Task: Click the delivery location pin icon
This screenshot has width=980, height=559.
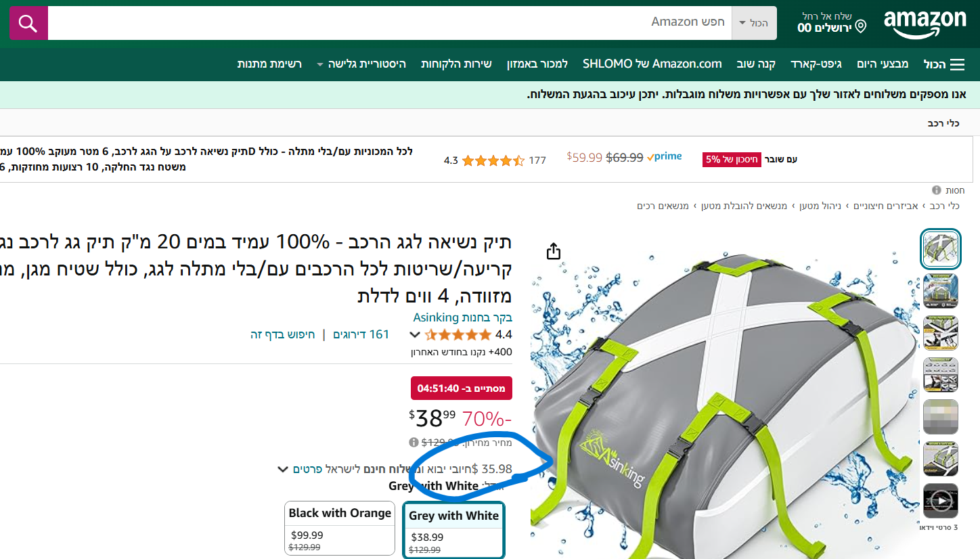Action: [x=861, y=27]
